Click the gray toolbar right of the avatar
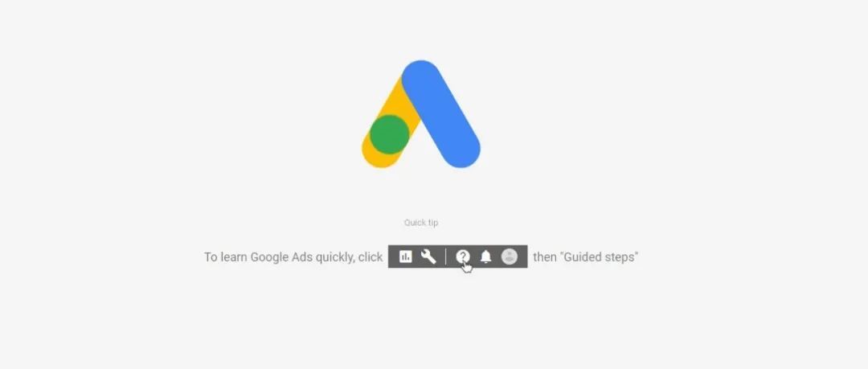 tap(522, 256)
